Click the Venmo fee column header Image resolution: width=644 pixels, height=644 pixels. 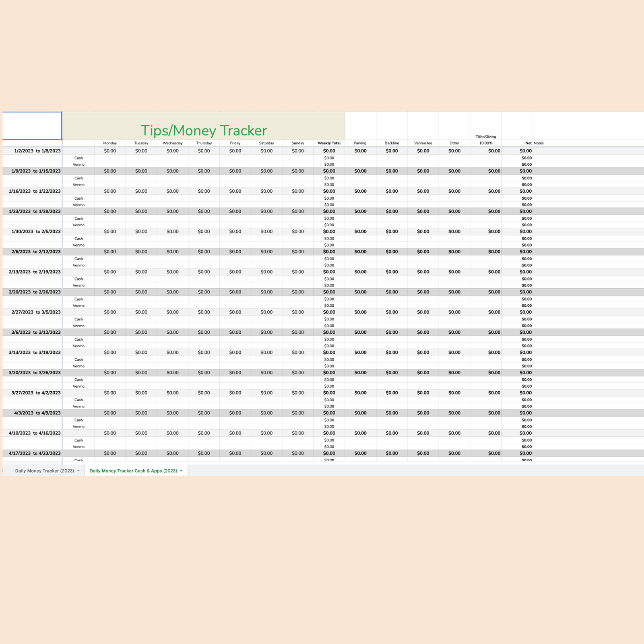423,143
